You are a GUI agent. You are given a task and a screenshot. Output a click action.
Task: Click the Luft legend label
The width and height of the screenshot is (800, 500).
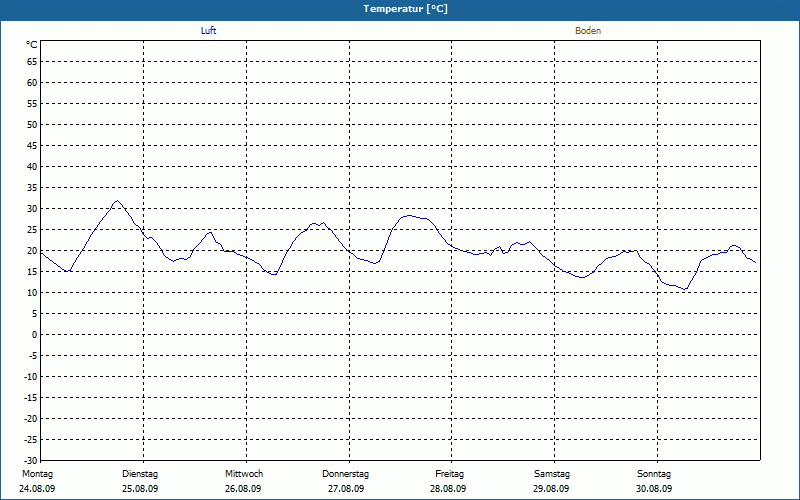[x=208, y=31]
